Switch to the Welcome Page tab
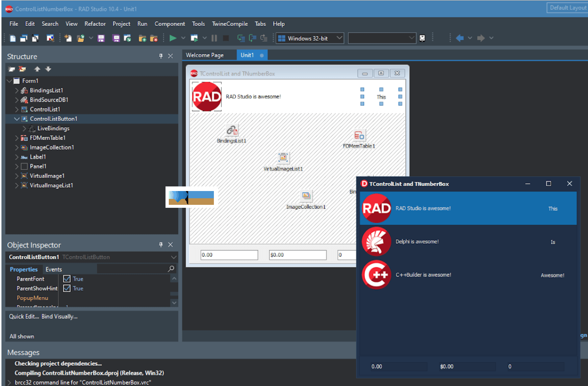This screenshot has height=386, width=588. 205,55
